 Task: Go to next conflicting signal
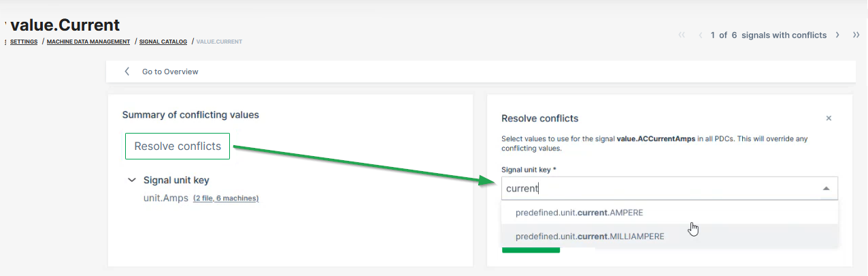[837, 35]
